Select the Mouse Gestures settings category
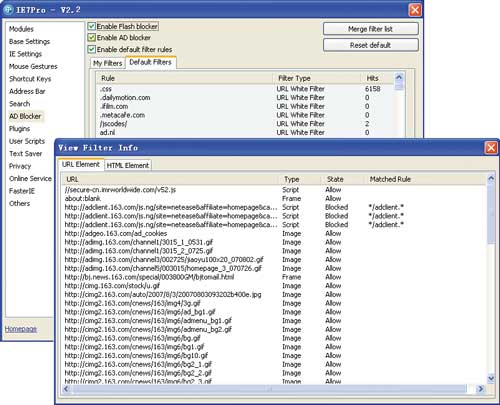 point(33,66)
